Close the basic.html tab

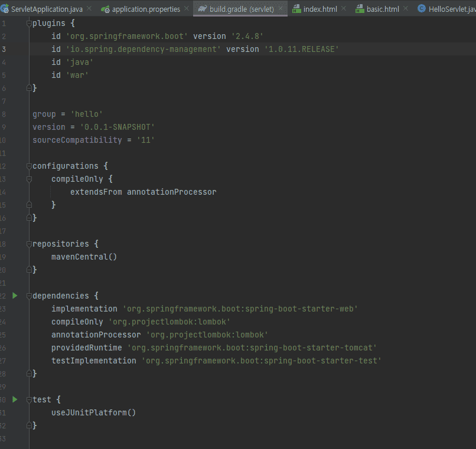pos(406,8)
